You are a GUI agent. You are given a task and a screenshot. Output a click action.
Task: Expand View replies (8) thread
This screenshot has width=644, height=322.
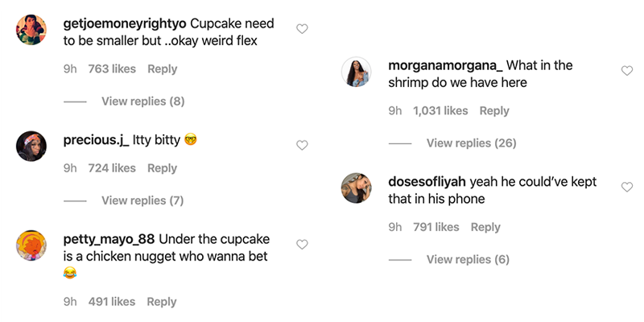142,101
